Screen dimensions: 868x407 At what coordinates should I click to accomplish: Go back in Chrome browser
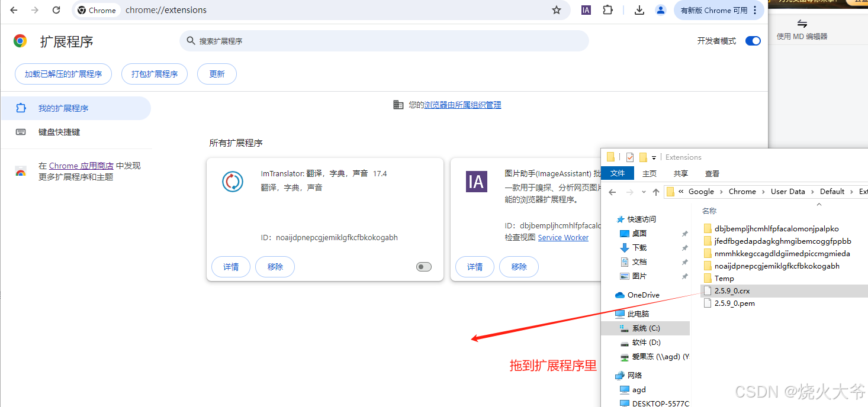[14, 10]
